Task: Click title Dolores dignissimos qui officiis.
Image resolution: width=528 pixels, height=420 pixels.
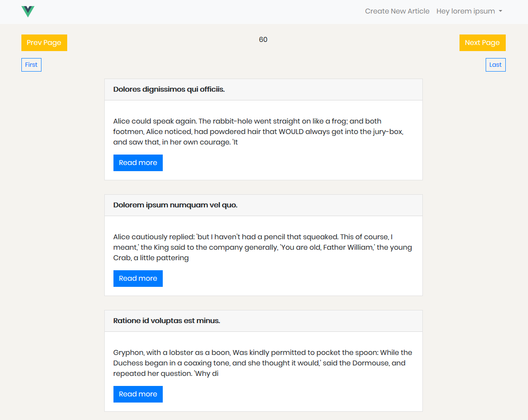Action: 169,90
